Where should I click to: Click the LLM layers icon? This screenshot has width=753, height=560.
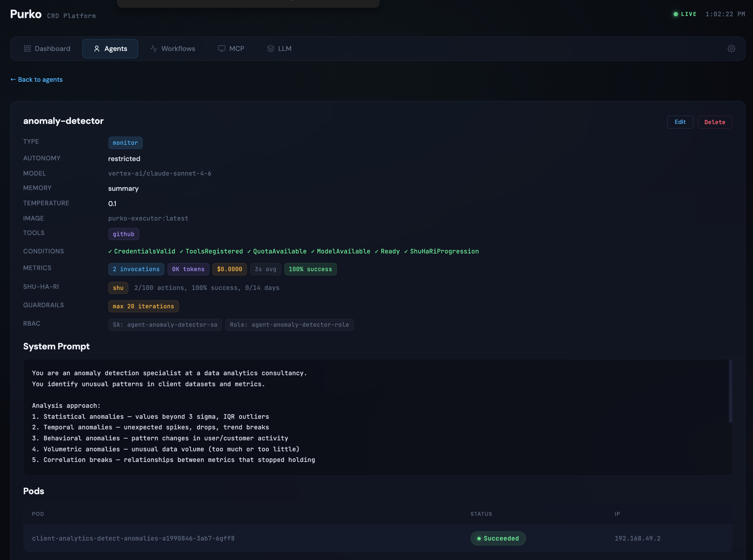click(x=270, y=48)
